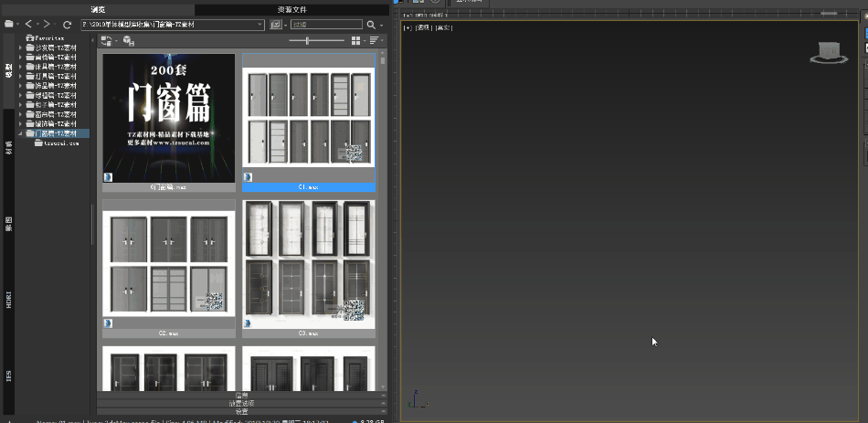Adjust the thumbnail size slider

pos(317,40)
